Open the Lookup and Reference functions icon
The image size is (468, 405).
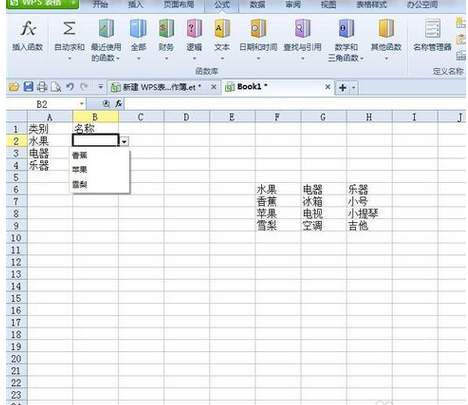[302, 28]
